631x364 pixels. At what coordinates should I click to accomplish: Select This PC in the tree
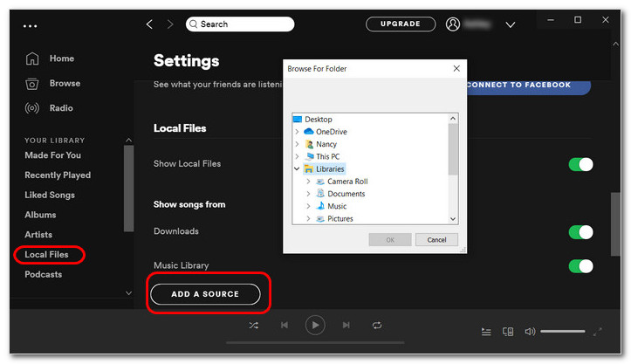point(327,156)
